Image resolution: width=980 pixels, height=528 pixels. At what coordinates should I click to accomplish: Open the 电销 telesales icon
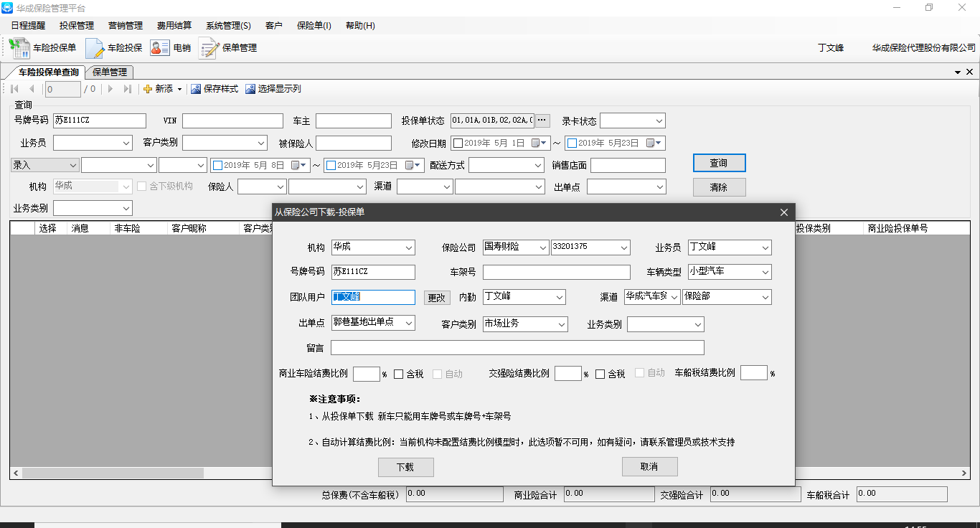[160, 48]
